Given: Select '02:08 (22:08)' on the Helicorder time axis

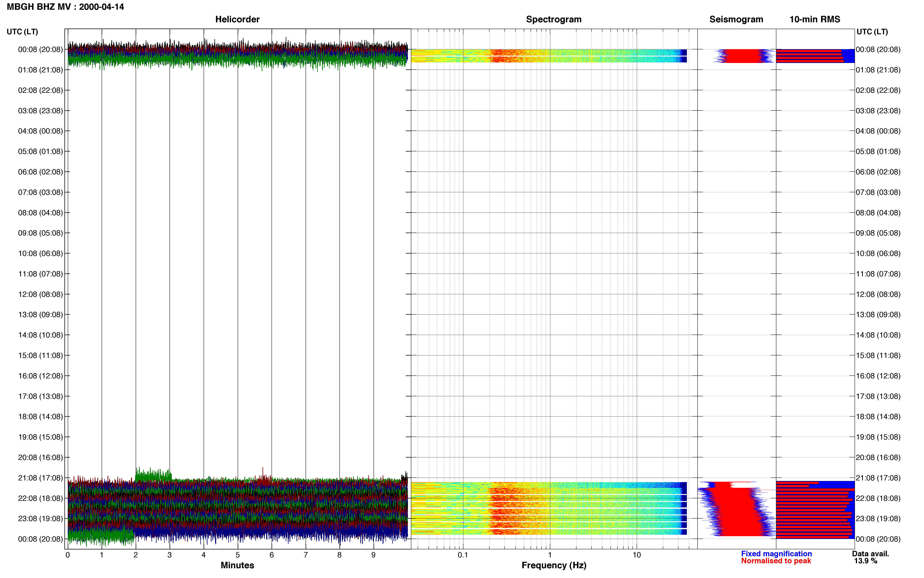Looking at the screenshot, I should (41, 90).
